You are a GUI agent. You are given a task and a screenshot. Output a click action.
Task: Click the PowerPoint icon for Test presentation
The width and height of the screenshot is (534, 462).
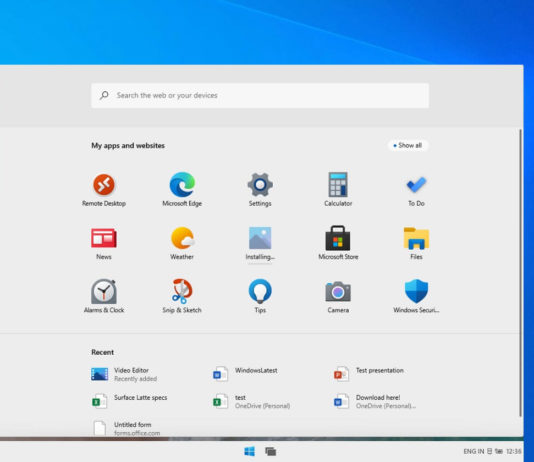341,374
